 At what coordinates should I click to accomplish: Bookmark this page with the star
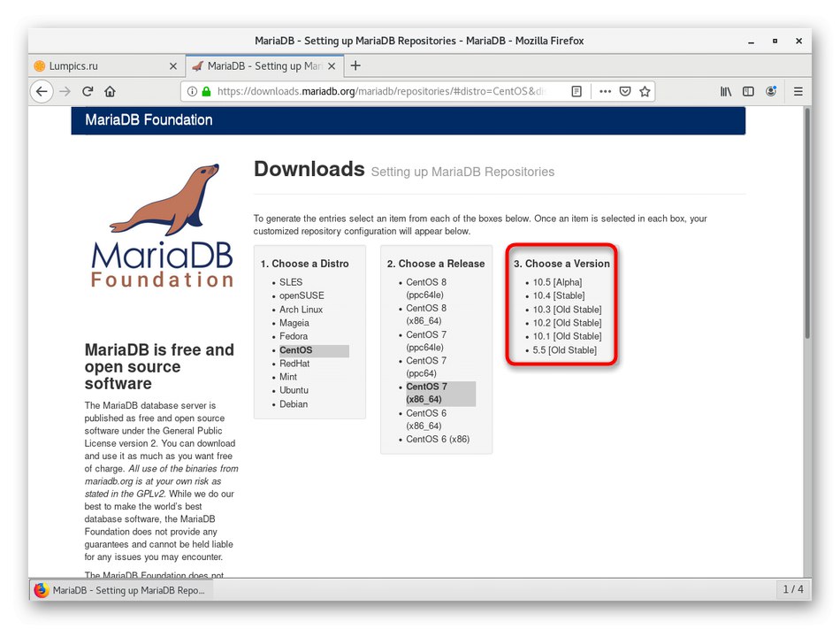tap(645, 92)
